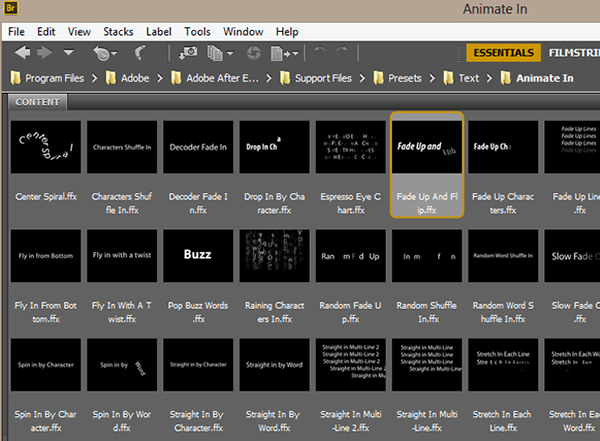Image resolution: width=600 pixels, height=441 pixels.
Task: Click Animate In breadcrumb folder
Action: point(537,78)
